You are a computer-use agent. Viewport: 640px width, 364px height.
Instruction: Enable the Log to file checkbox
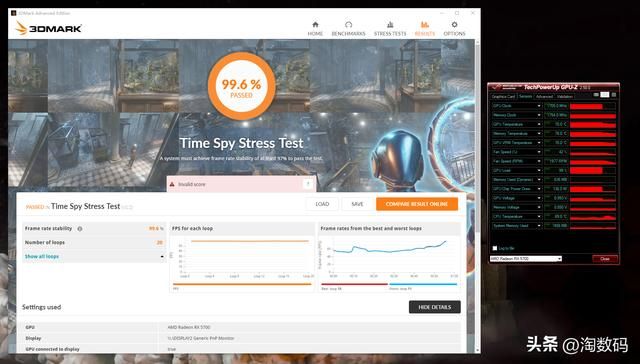[495, 248]
